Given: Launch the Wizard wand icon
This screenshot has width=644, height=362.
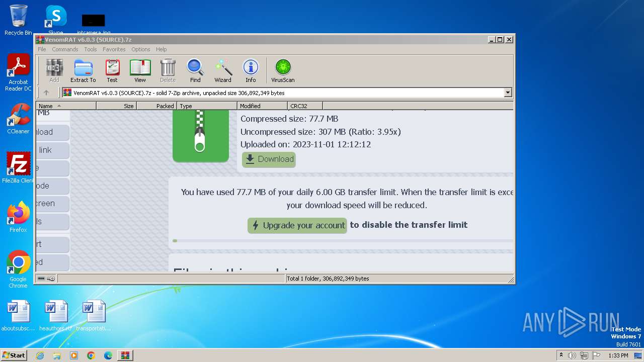Looking at the screenshot, I should [223, 70].
